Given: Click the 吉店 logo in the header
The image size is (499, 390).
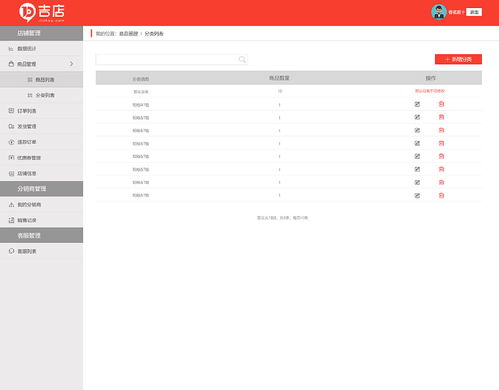Looking at the screenshot, I should click(x=42, y=13).
